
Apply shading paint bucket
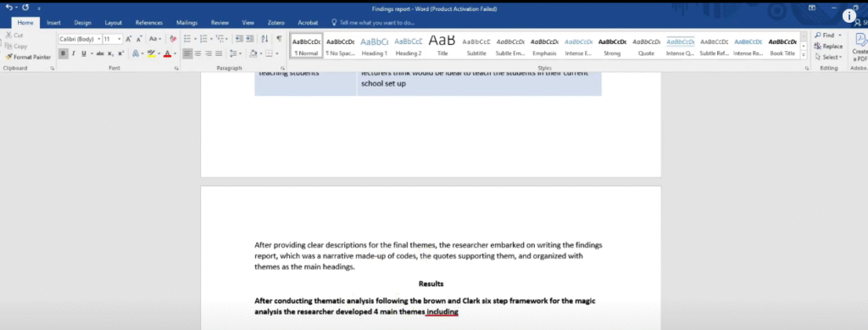[x=253, y=53]
